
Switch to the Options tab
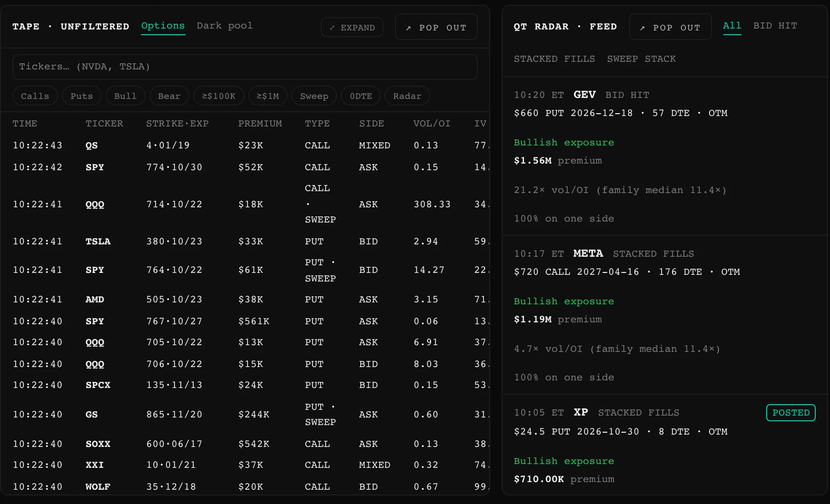(x=163, y=26)
